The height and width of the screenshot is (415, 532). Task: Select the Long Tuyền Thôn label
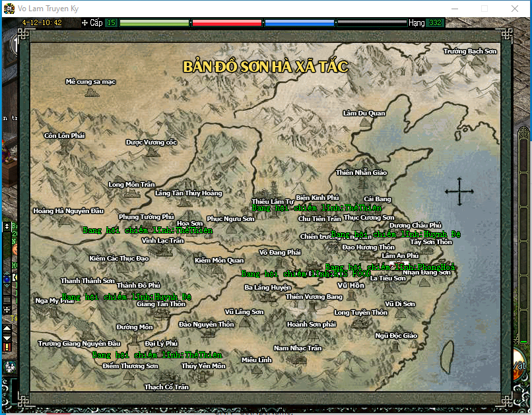click(x=361, y=312)
